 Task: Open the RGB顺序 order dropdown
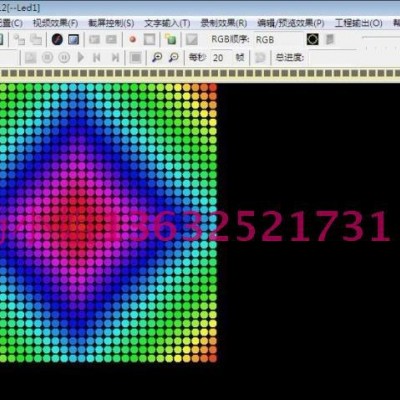pos(278,40)
